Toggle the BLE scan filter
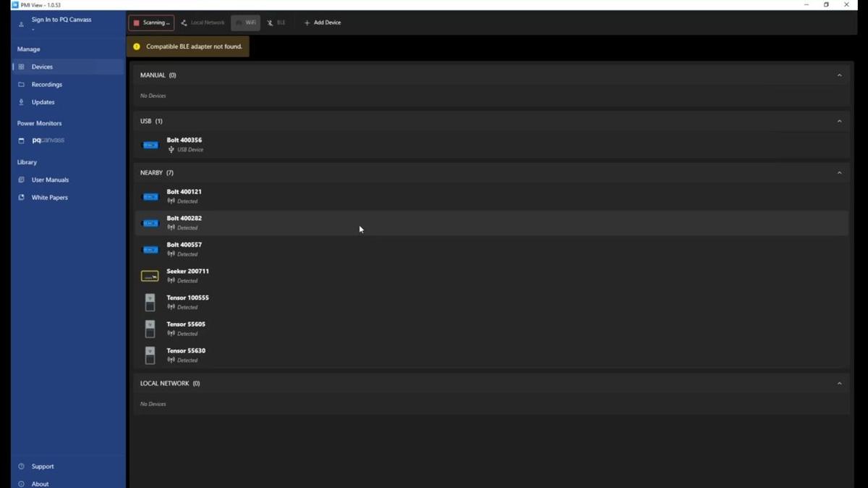The width and height of the screenshot is (868, 488). pos(276,22)
